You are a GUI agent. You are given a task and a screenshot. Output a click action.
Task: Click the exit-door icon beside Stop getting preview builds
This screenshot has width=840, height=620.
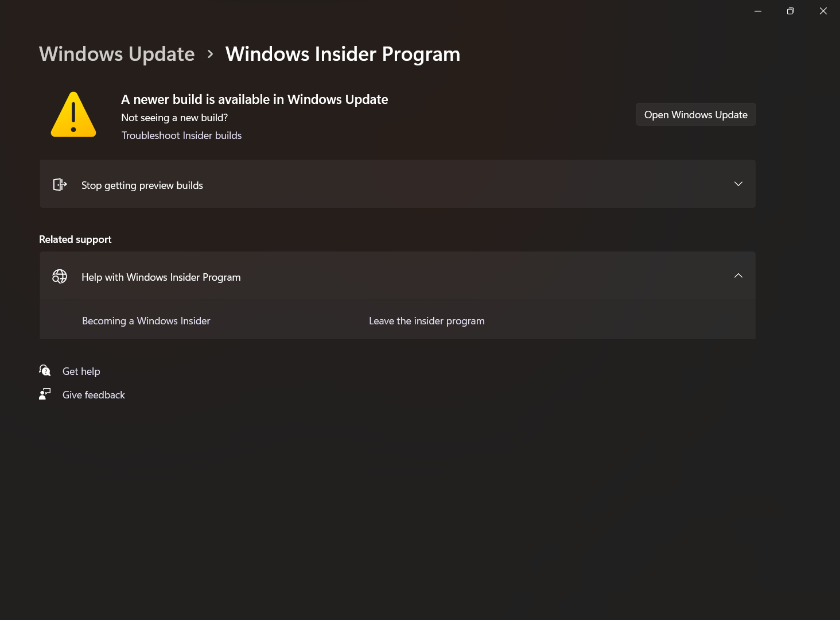pyautogui.click(x=60, y=184)
